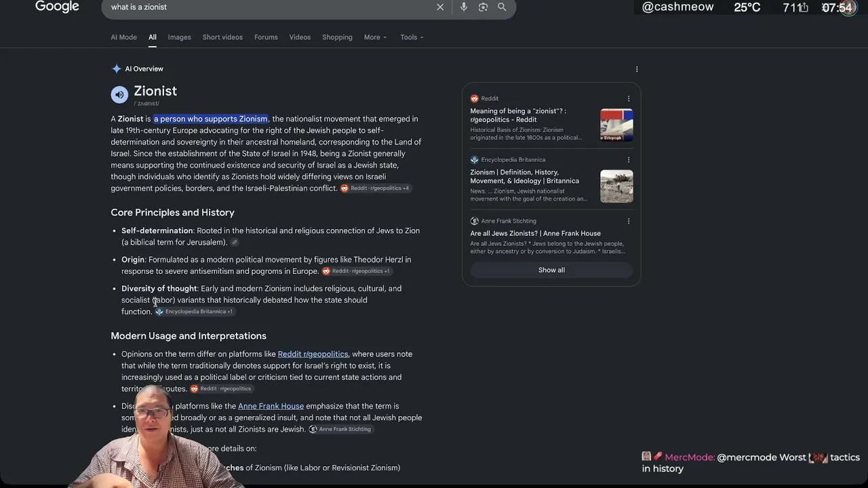Open the Reddit r/geopolitics +1 source chip

357,271
